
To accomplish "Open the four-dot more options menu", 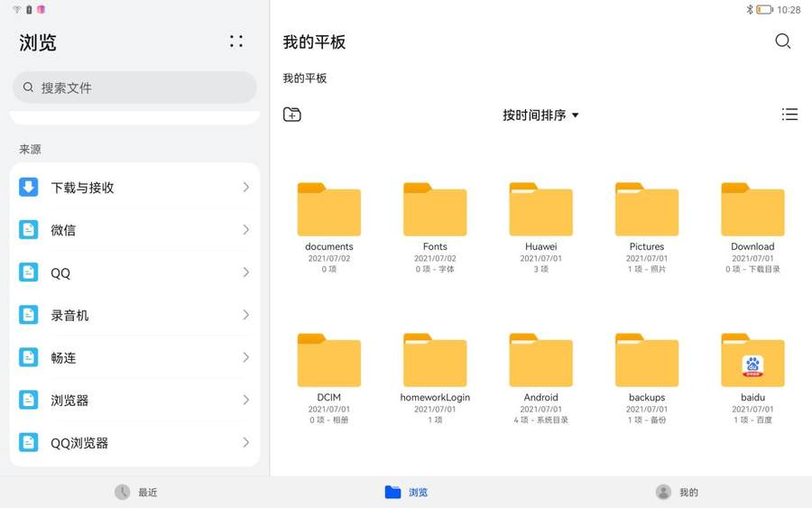I will [236, 42].
